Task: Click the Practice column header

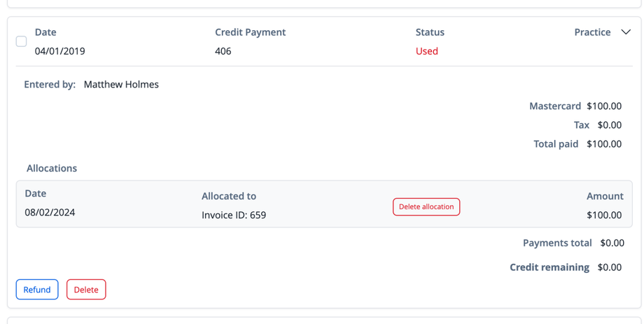Action: (x=592, y=32)
